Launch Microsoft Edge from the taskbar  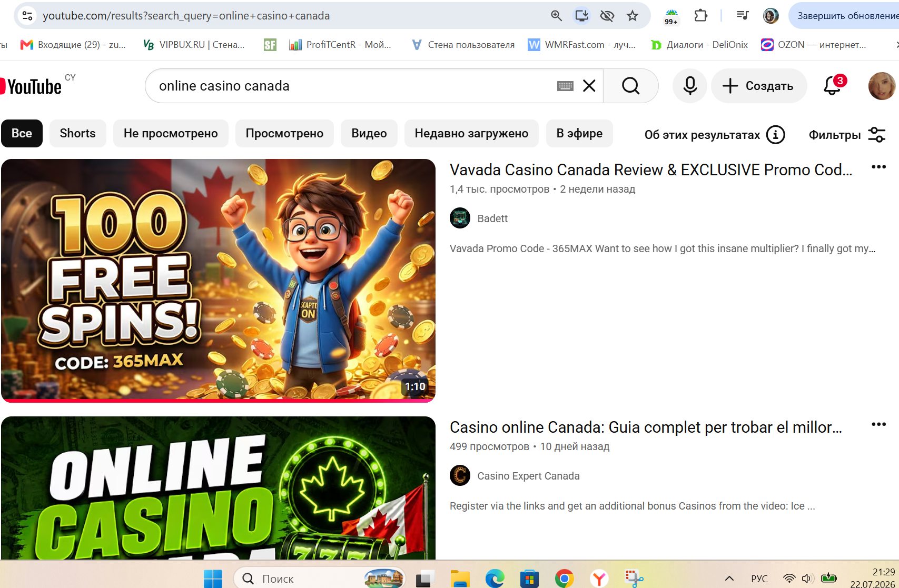tap(495, 579)
